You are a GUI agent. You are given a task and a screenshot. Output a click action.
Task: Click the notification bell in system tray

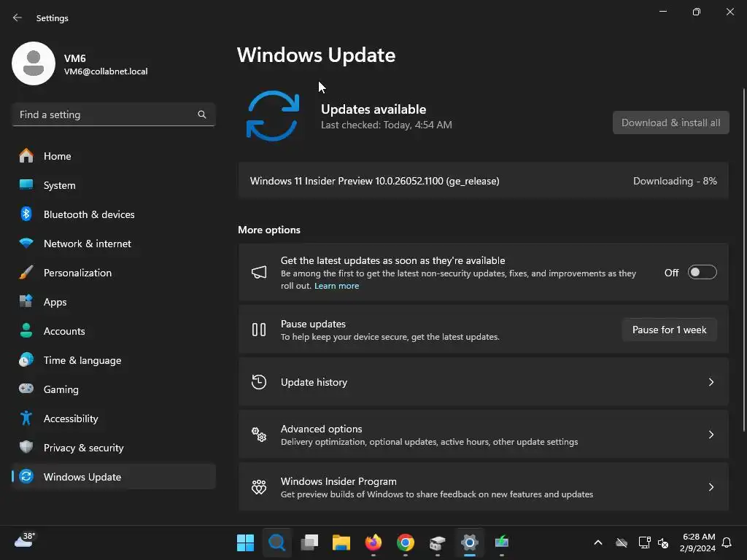point(727,542)
